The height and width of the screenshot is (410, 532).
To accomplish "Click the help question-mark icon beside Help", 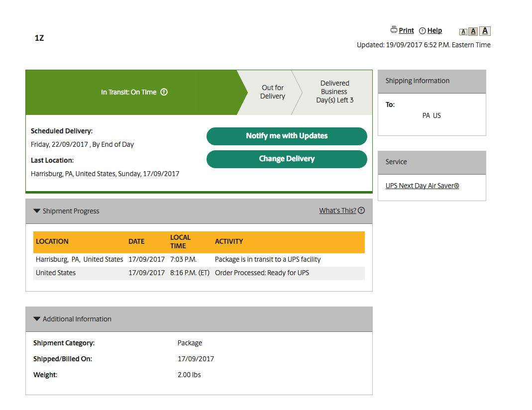I will click(423, 31).
